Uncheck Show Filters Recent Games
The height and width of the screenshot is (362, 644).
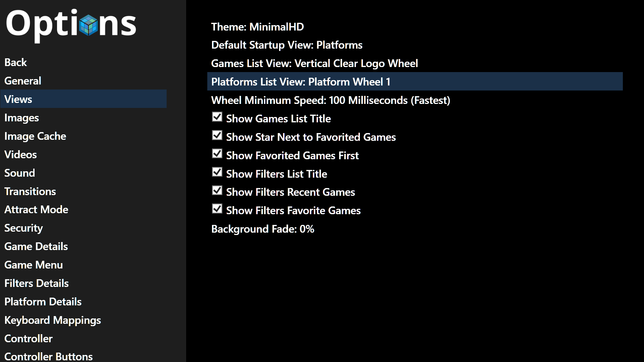point(217,191)
